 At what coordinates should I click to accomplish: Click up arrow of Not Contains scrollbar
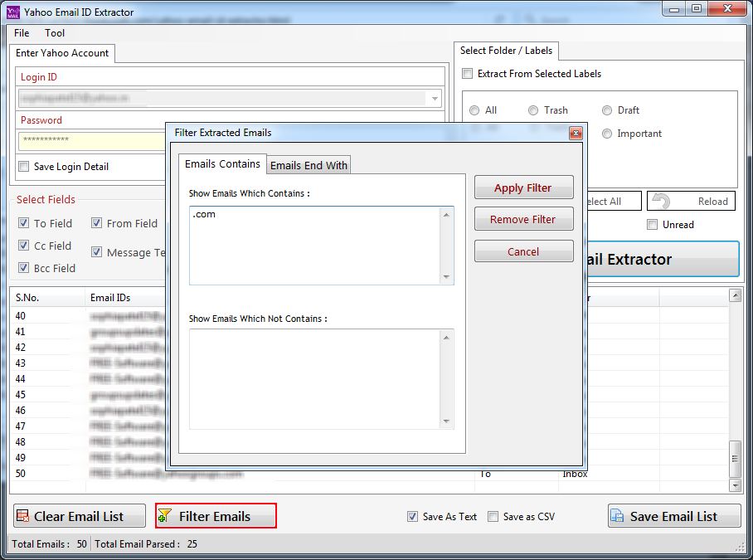point(447,338)
